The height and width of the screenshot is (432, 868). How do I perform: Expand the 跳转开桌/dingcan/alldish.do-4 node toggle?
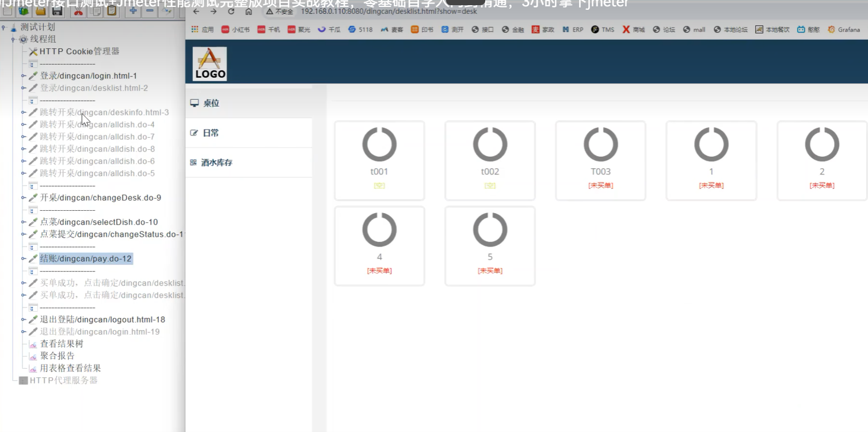click(24, 124)
